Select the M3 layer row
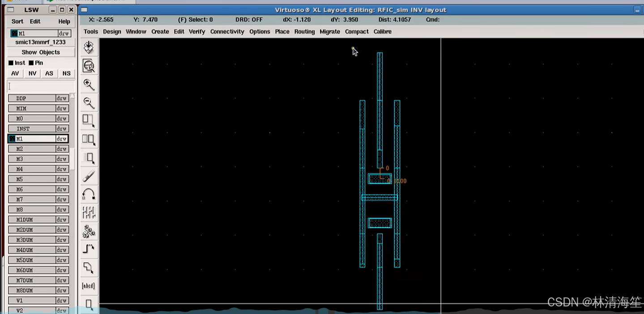Image resolution: width=644 pixels, height=314 pixels. 38,159
